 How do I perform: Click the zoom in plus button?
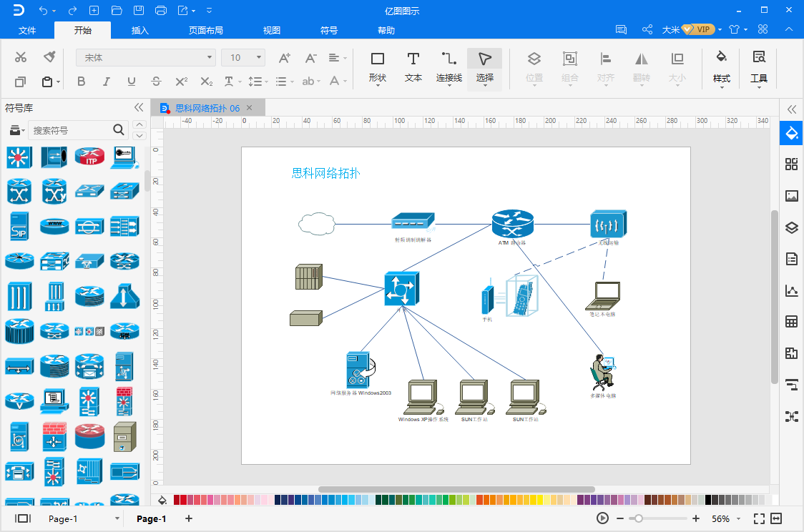[x=696, y=518]
